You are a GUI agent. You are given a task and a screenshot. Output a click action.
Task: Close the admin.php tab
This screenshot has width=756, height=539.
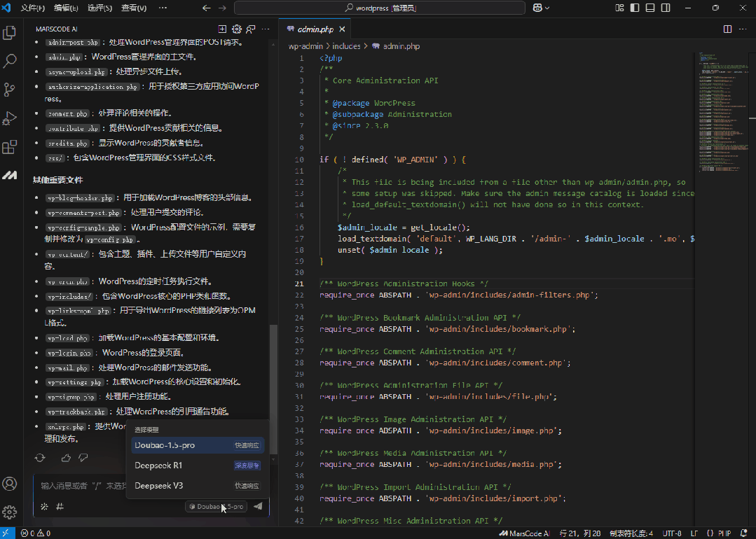[342, 29]
